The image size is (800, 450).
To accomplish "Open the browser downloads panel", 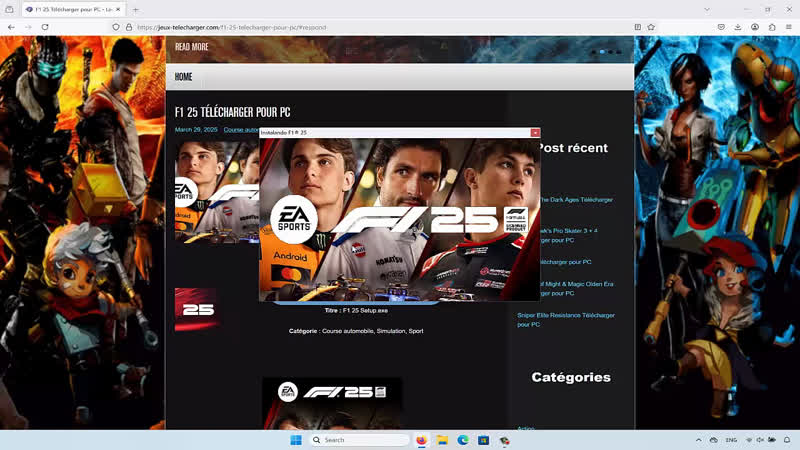I will click(738, 27).
